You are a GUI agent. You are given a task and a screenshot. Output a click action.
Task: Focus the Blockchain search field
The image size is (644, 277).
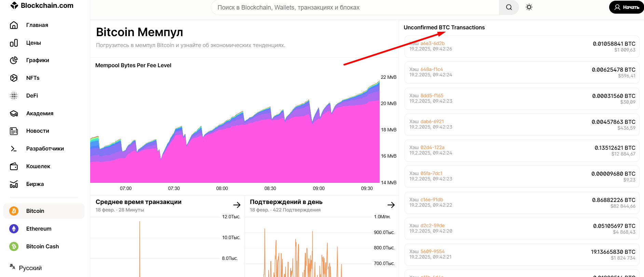pos(355,7)
